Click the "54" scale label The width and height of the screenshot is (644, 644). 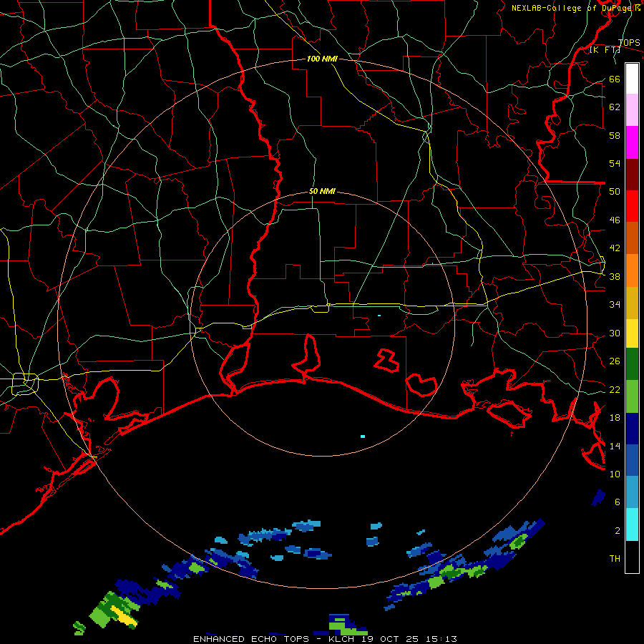615,163
